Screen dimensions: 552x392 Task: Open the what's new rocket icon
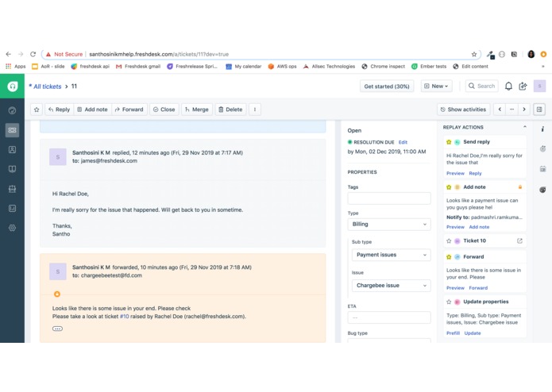pyautogui.click(x=523, y=86)
